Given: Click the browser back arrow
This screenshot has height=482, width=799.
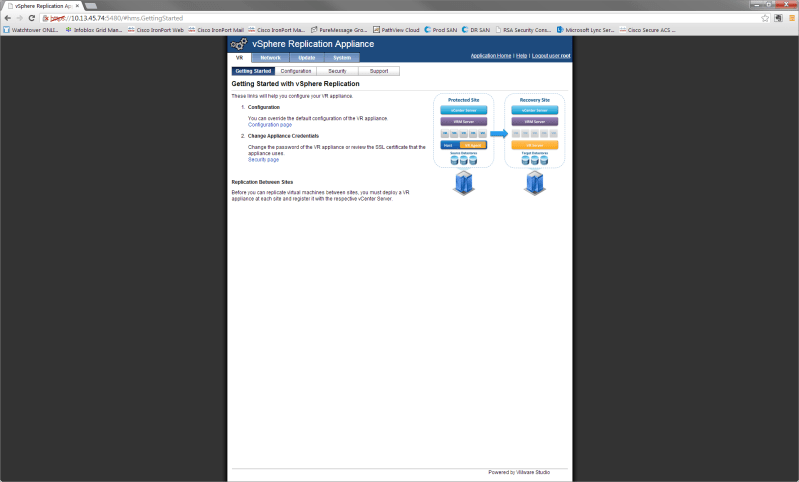Looking at the screenshot, I should click(x=7, y=18).
